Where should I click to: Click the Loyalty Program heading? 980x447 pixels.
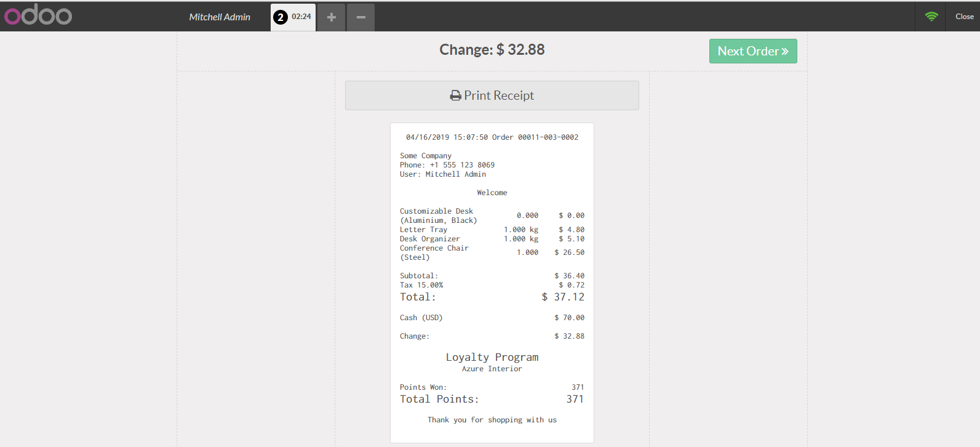coord(492,357)
